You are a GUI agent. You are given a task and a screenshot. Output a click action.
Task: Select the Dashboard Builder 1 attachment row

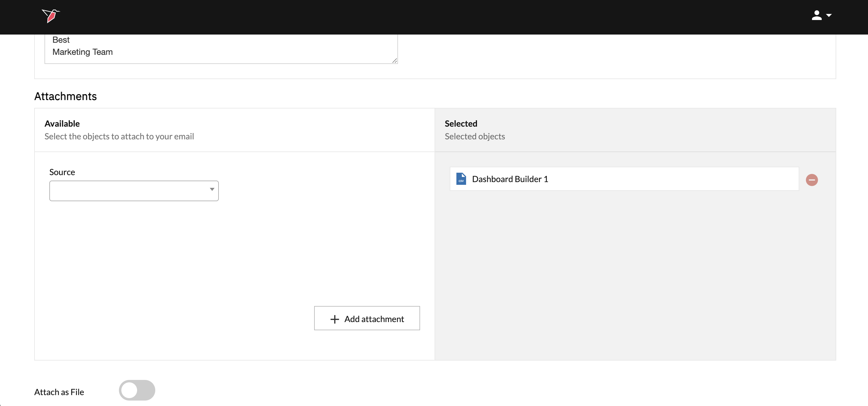click(623, 179)
